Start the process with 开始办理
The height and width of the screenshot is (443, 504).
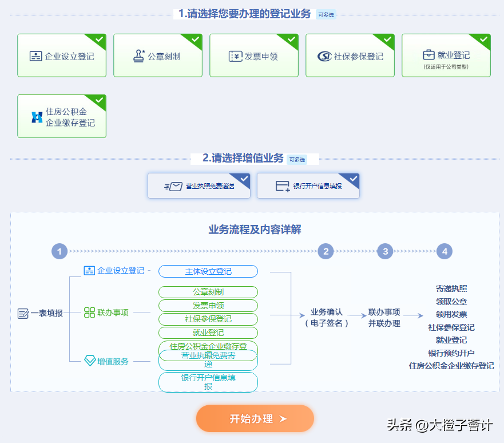pos(255,418)
